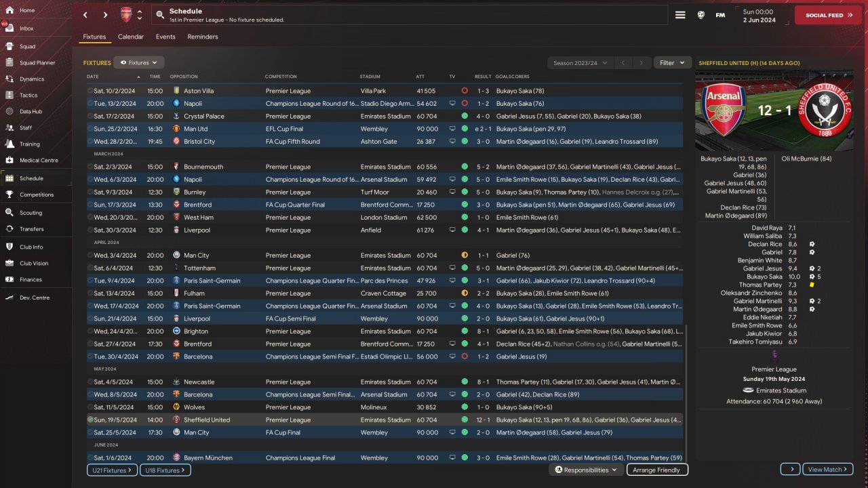
Task: Switch to the Calendar tab
Action: point(130,37)
